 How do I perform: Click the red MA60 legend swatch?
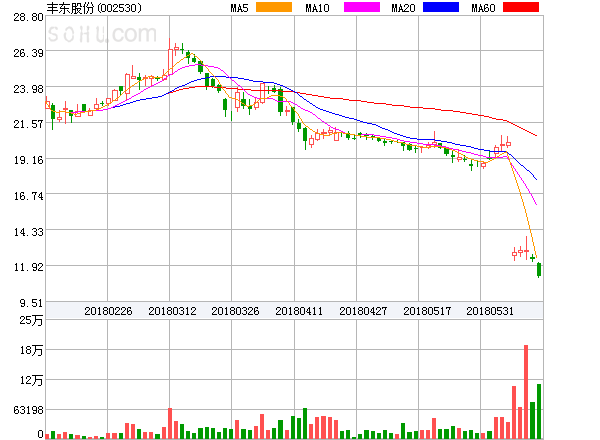(x=521, y=7)
